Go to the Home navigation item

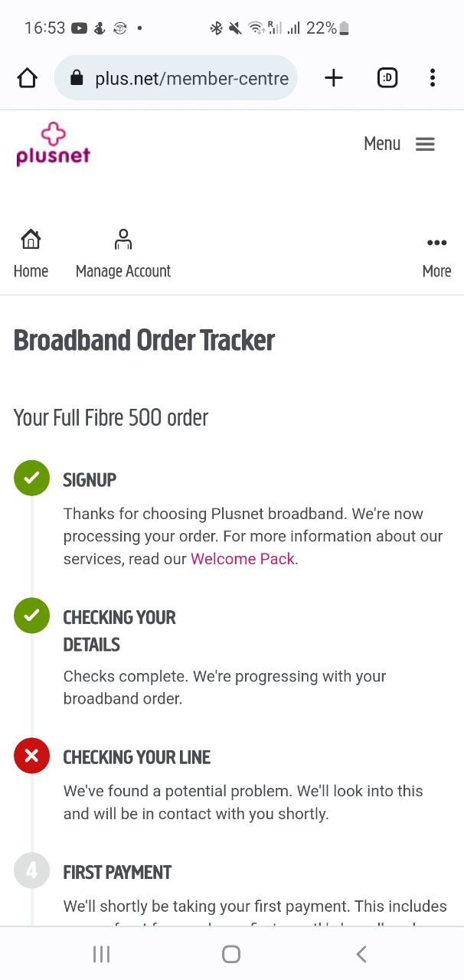[x=31, y=253]
